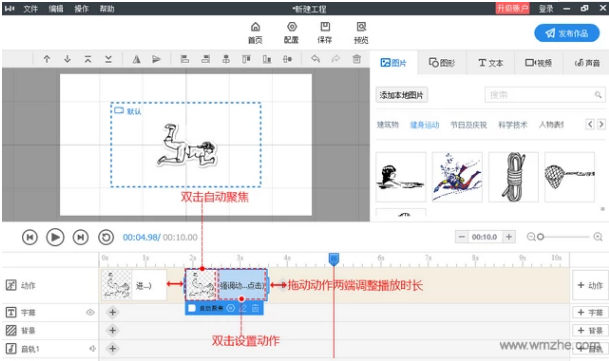This screenshot has width=609, height=361.
Task: Jump to the previous frame
Action: tap(30, 237)
